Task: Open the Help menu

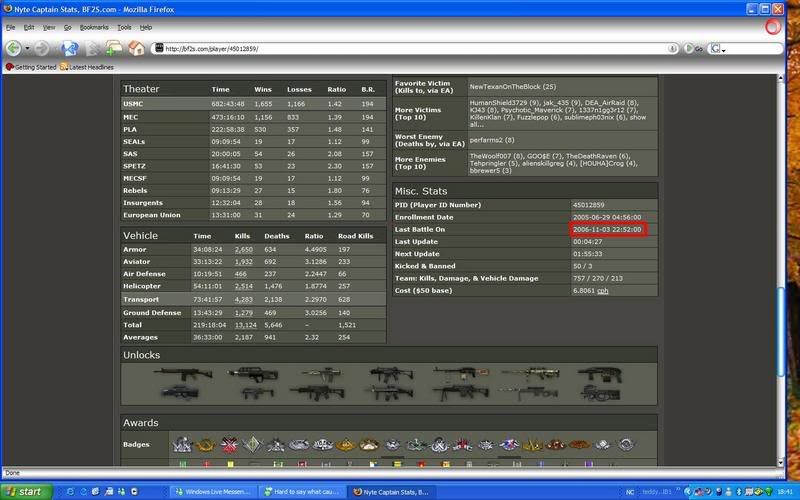Action: click(146, 28)
